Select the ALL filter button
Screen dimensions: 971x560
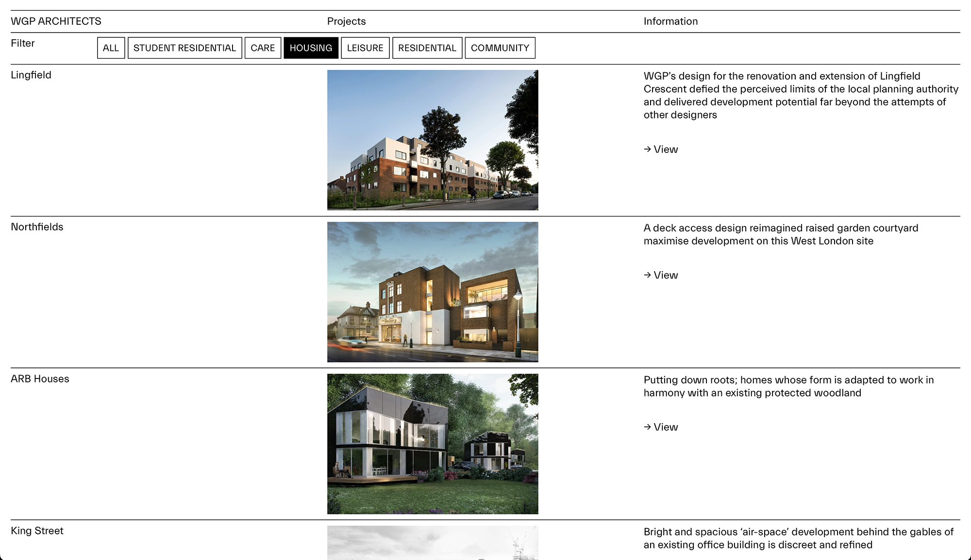(x=111, y=48)
